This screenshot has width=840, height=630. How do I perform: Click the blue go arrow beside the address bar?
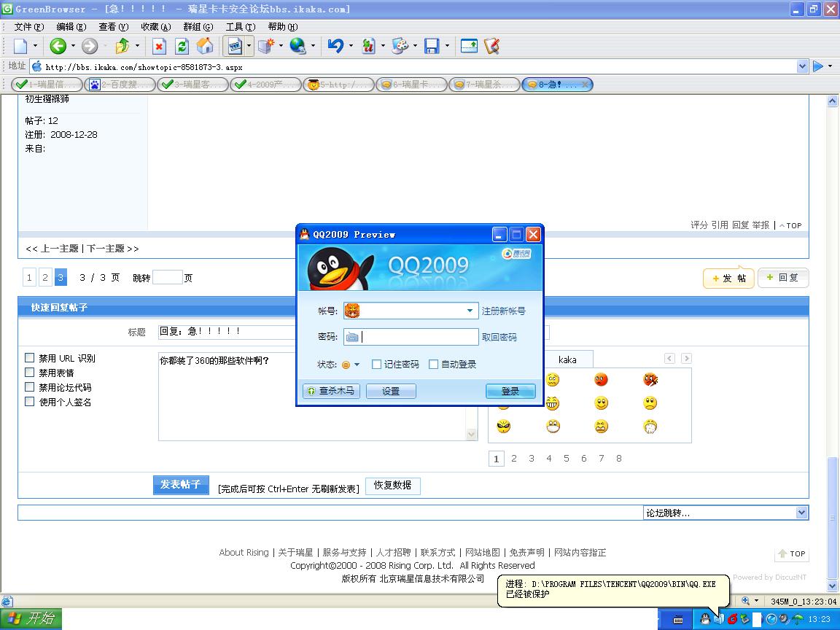tap(818, 66)
